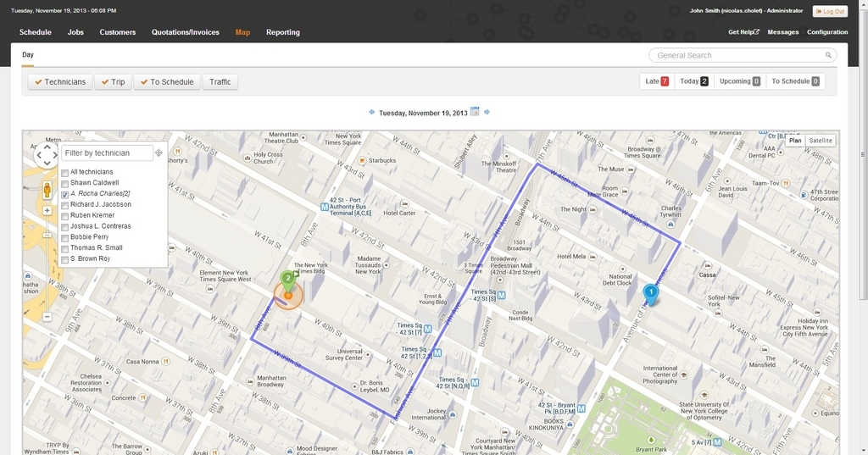Click 42 St Port Authority subway icon
Image resolution: width=868 pixels, height=455 pixels.
click(x=325, y=207)
